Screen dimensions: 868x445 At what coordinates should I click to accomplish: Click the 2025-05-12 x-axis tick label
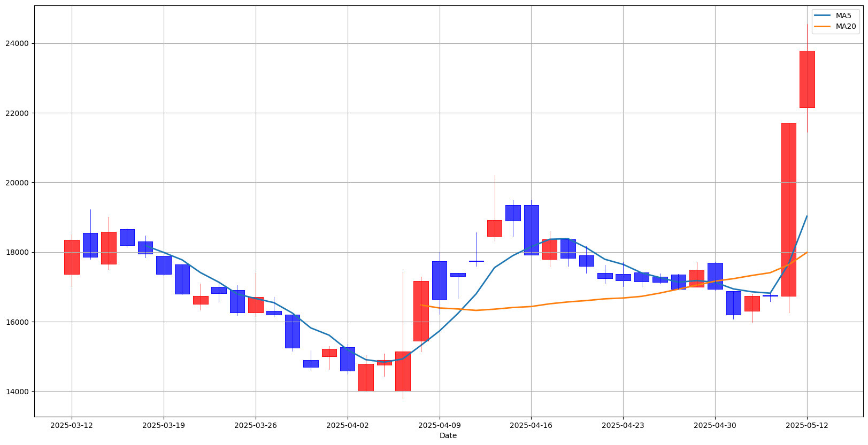807,425
